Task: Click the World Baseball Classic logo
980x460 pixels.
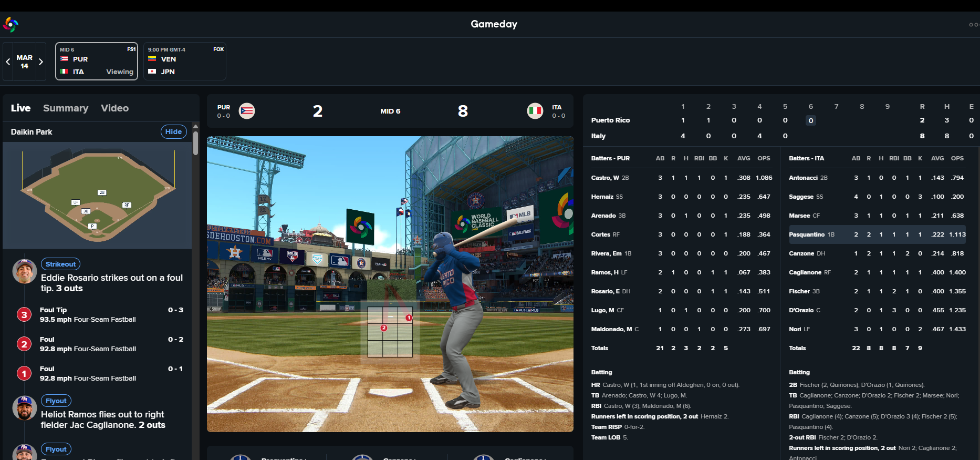Action: (11, 24)
